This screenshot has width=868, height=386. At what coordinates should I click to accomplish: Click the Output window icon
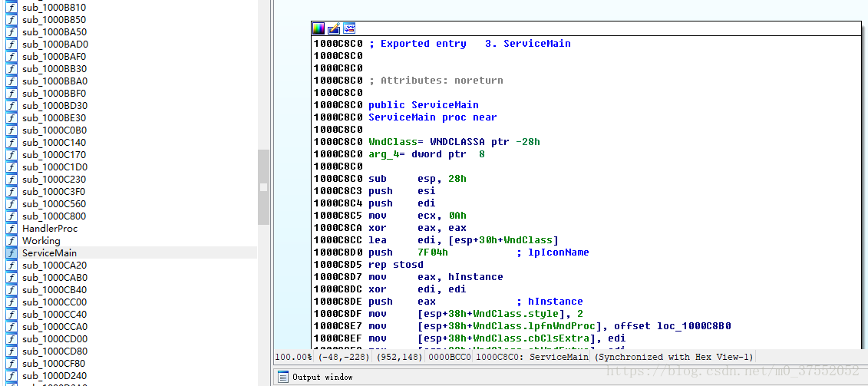[283, 377]
